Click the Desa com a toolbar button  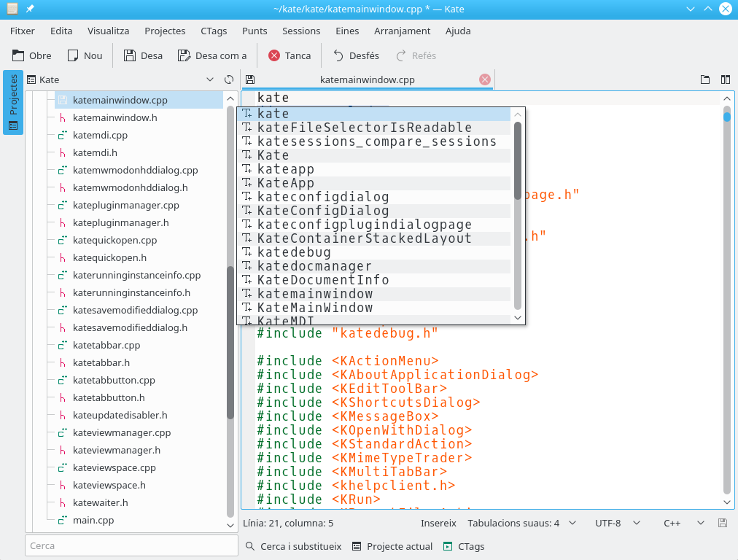(x=212, y=55)
